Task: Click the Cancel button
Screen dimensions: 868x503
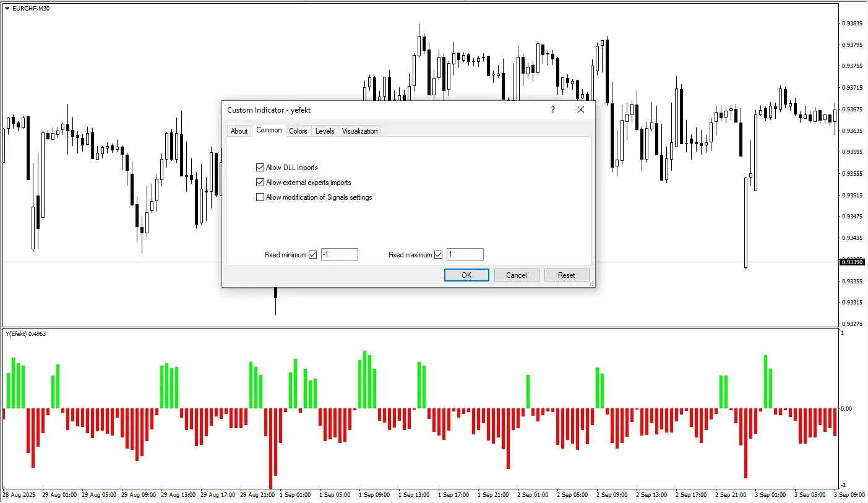Action: 517,275
